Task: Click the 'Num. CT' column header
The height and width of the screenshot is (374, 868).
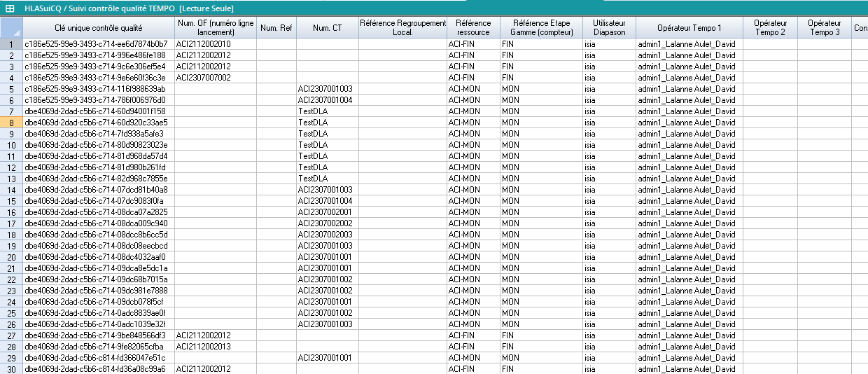Action: pyautogui.click(x=328, y=28)
